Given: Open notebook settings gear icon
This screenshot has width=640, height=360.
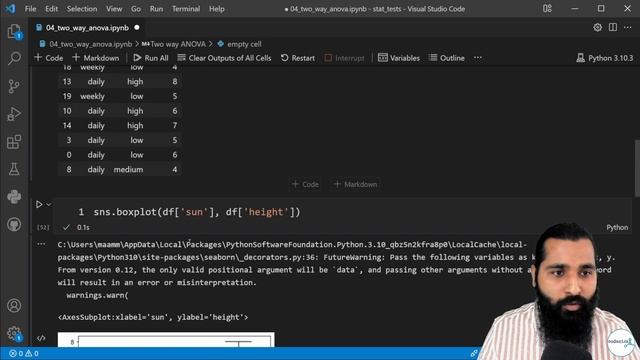Looking at the screenshot, I should [597, 27].
